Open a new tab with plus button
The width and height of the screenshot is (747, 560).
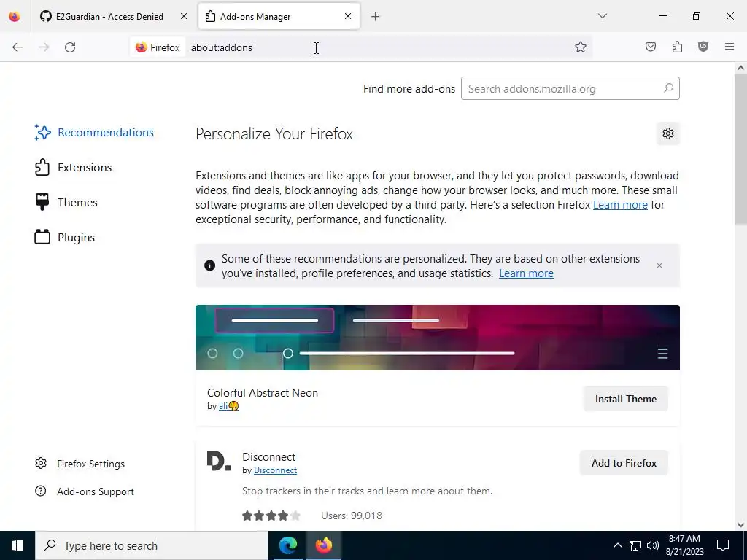[376, 17]
